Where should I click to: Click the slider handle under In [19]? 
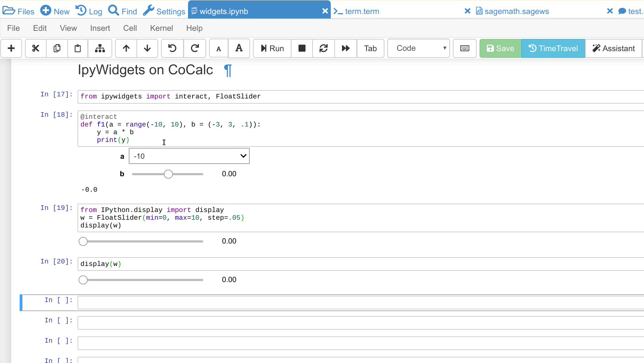(83, 241)
